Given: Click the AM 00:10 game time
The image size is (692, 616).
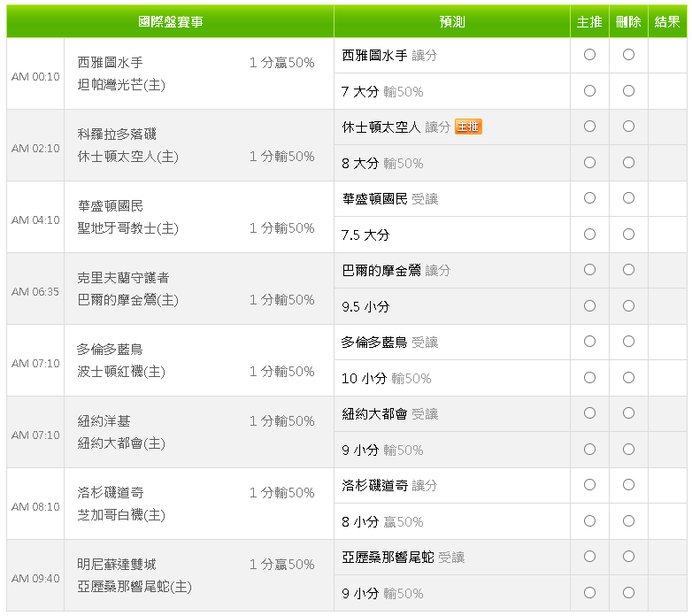Looking at the screenshot, I should coord(35,77).
